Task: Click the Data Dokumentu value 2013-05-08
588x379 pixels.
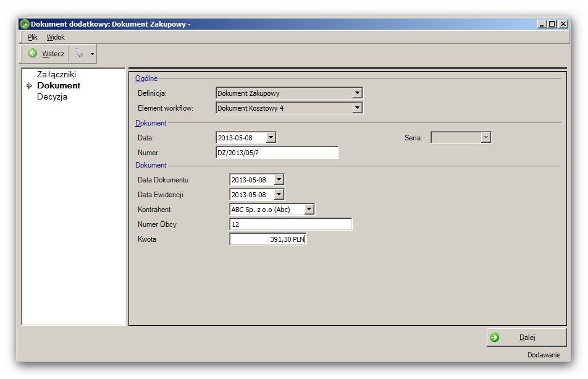Action: click(249, 180)
